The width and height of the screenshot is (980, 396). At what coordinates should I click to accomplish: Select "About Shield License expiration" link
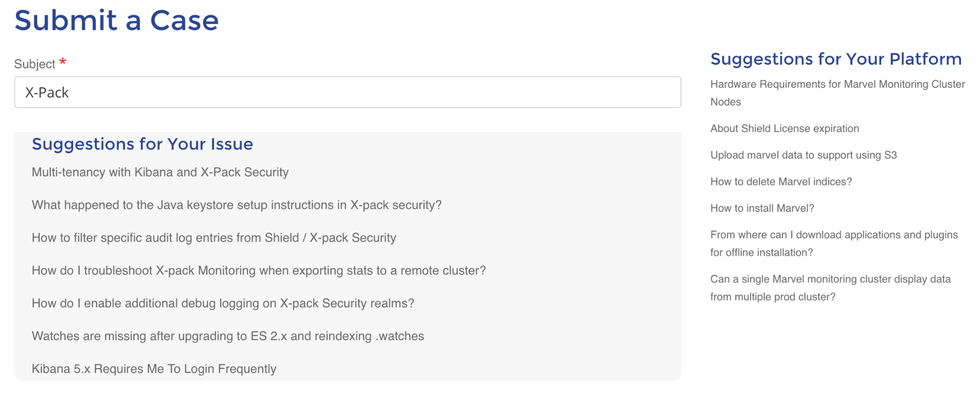(784, 128)
